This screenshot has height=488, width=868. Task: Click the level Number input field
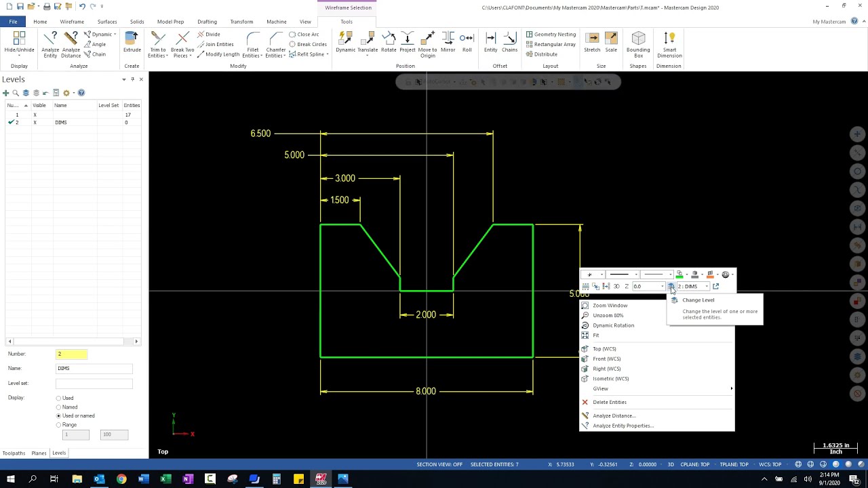(72, 354)
